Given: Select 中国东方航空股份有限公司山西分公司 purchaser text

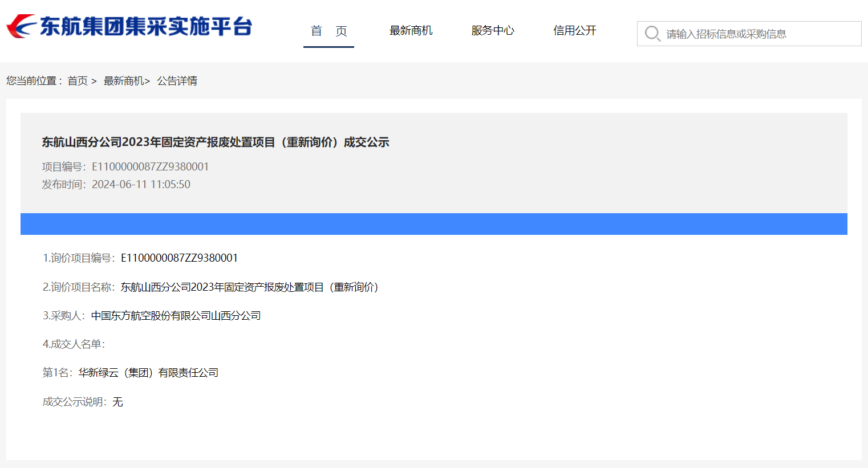Looking at the screenshot, I should click(x=176, y=315).
